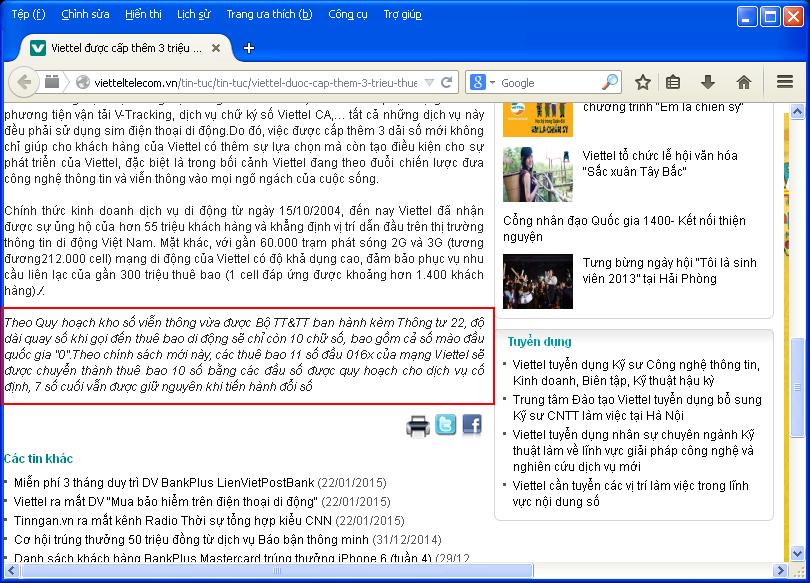The image size is (810, 583).
Task: Click the horizontal scrollbar thumb
Action: 277,571
